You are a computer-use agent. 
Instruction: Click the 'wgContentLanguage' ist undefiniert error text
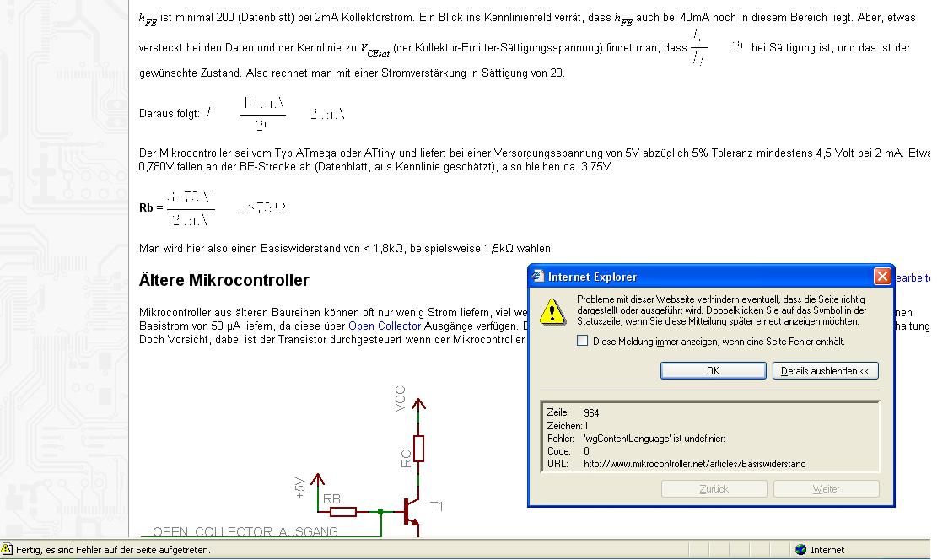coord(654,439)
